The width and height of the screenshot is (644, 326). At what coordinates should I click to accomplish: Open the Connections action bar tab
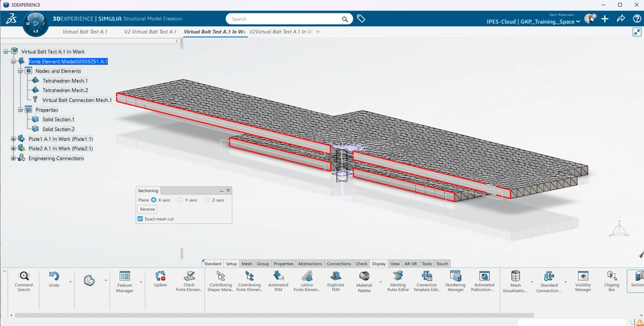(339, 264)
